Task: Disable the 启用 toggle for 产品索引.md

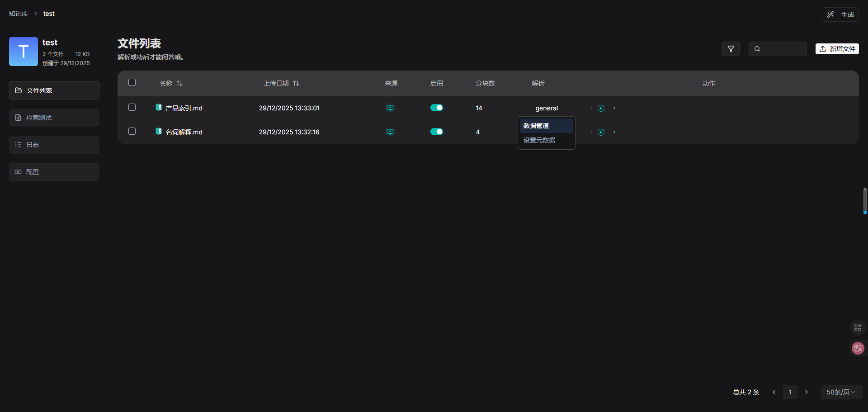Action: pyautogui.click(x=436, y=108)
